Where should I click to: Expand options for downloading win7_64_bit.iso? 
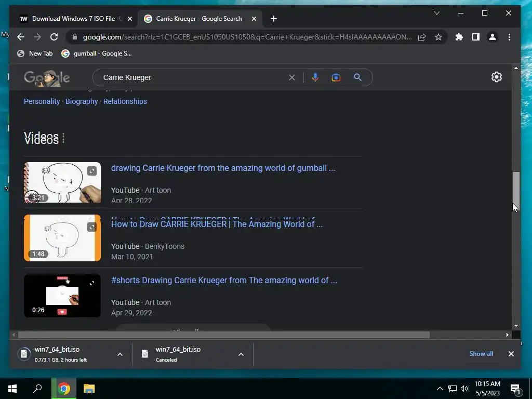point(120,354)
